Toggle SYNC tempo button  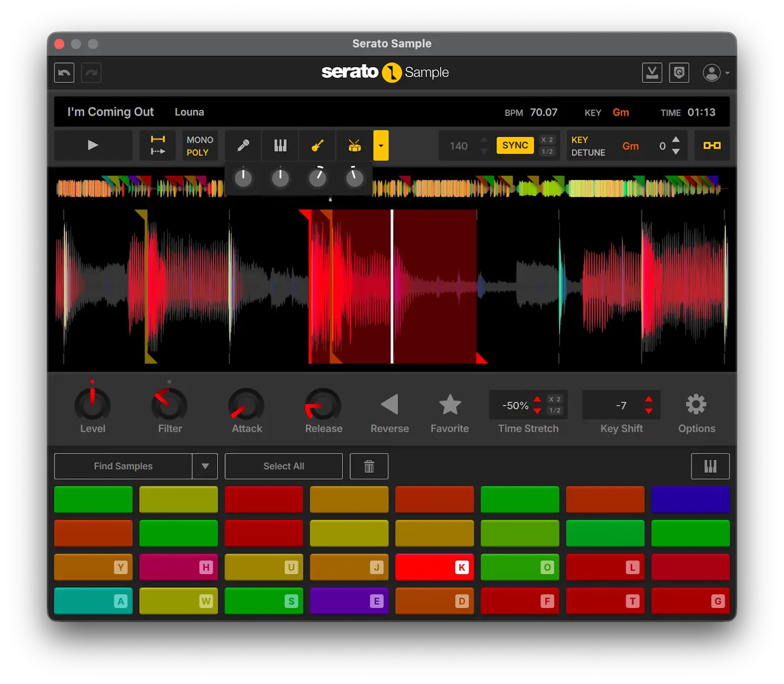tap(515, 146)
